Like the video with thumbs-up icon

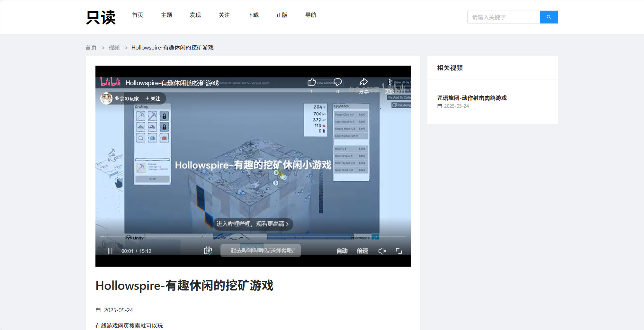pos(311,82)
